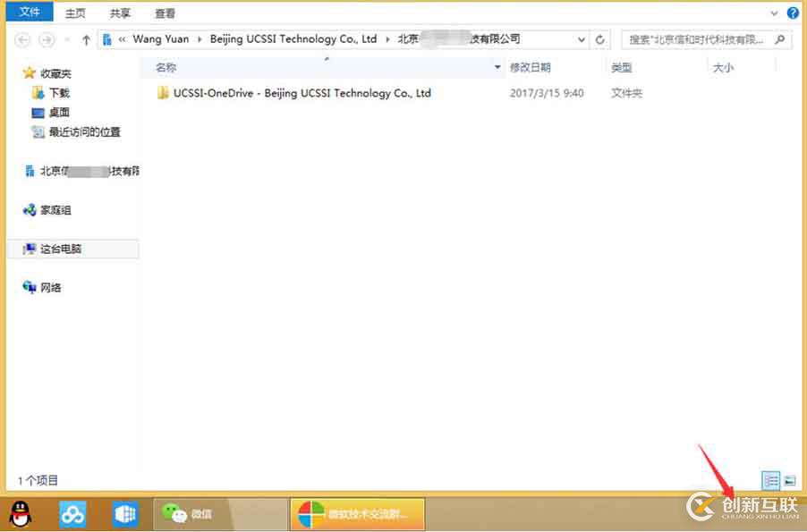
Task: Click the Help question mark icon
Action: (795, 12)
